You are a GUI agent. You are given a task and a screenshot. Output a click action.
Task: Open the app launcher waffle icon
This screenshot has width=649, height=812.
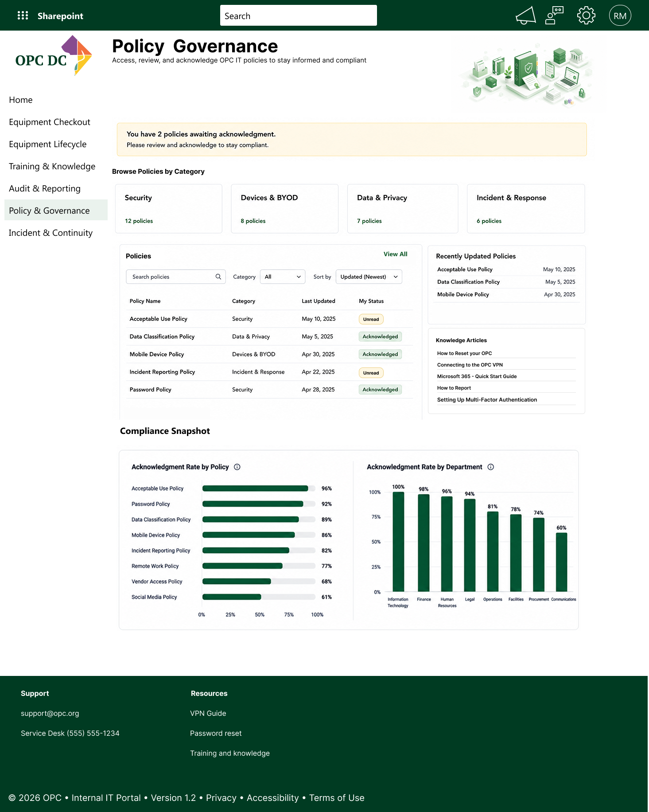[x=23, y=16]
